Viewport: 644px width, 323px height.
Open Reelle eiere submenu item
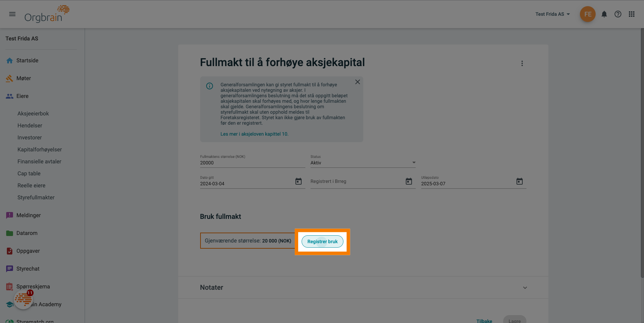[x=32, y=185]
